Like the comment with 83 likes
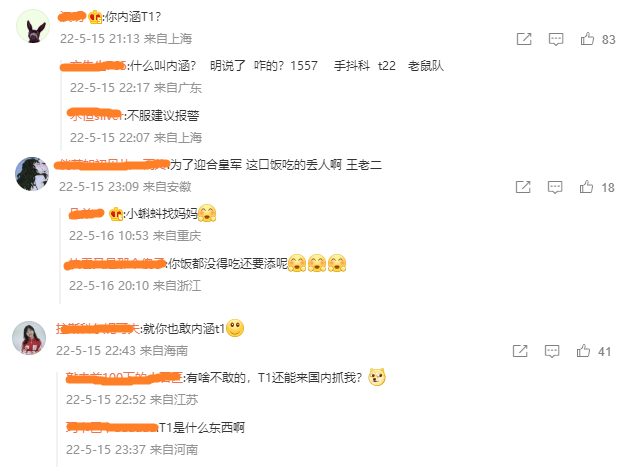The width and height of the screenshot is (639, 473). coord(587,39)
